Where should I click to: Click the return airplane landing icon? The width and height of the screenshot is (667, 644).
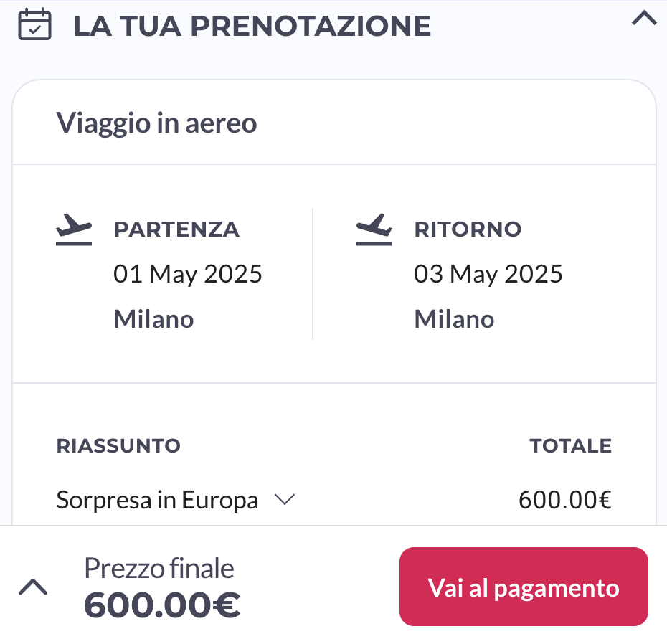(374, 229)
